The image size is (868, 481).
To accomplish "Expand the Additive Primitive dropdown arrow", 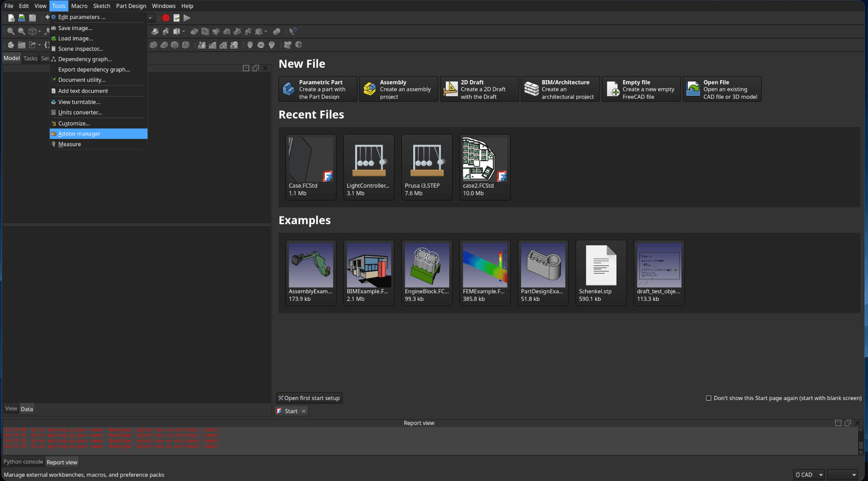I will pos(184,31).
